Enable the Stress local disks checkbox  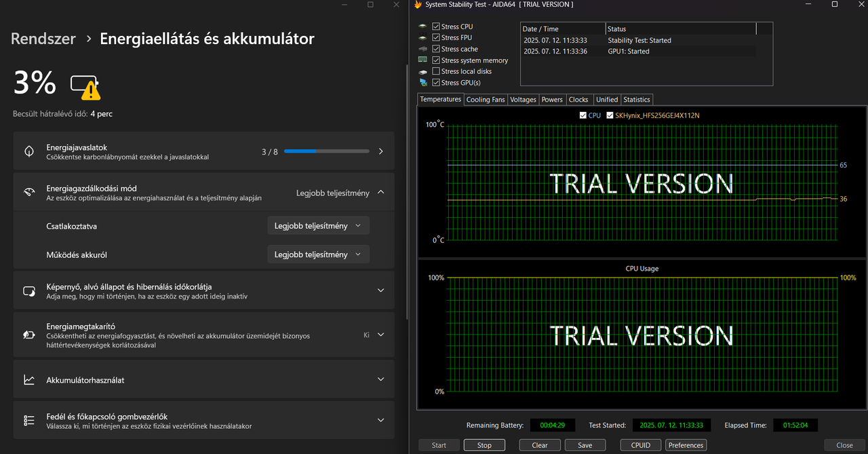(x=436, y=71)
